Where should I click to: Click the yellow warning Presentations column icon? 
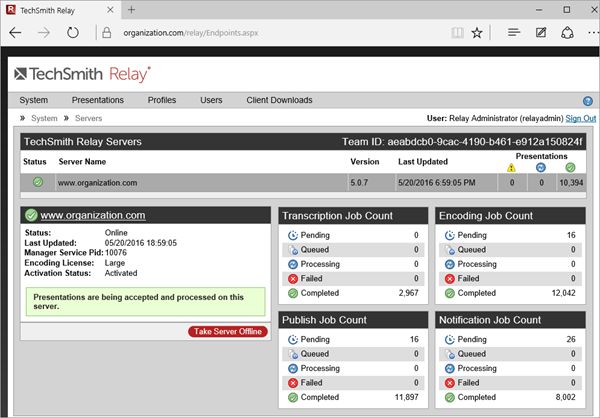(x=511, y=168)
